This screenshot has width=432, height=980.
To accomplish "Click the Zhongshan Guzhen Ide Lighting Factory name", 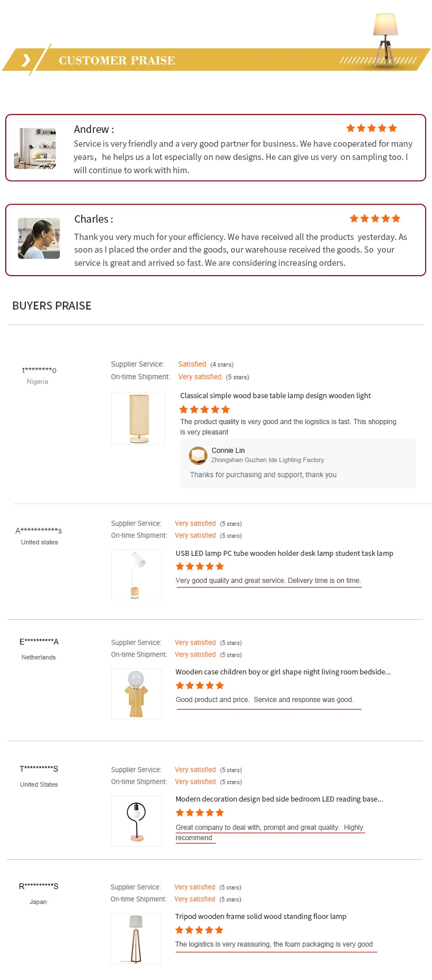I will coord(267,460).
